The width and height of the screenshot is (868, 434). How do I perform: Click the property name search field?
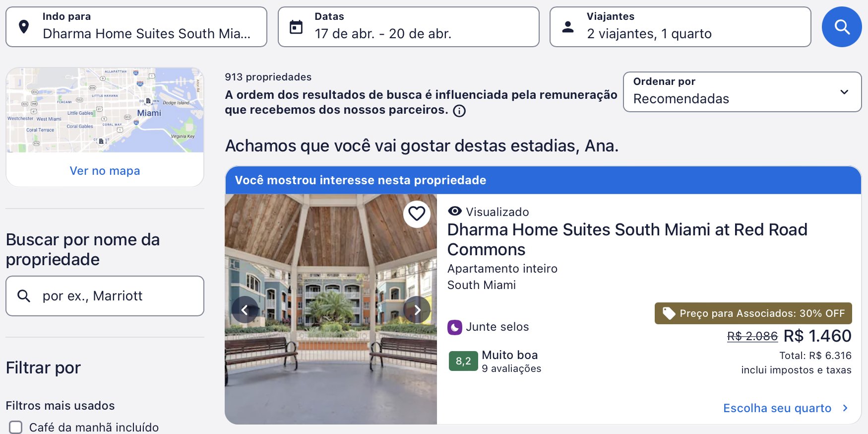(105, 296)
